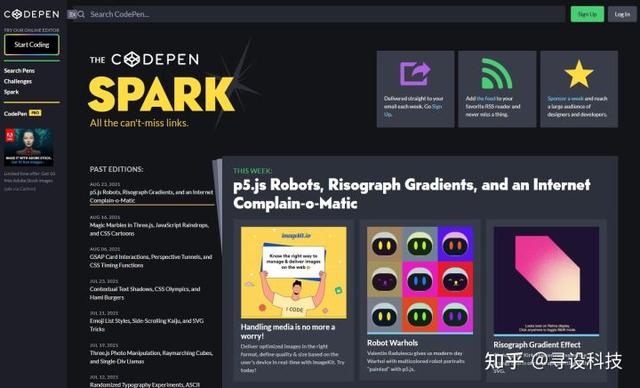Viewport: 640px width, 388px height.
Task: Open the Risograph Gradient Effect thumbnail
Action: click(547, 281)
